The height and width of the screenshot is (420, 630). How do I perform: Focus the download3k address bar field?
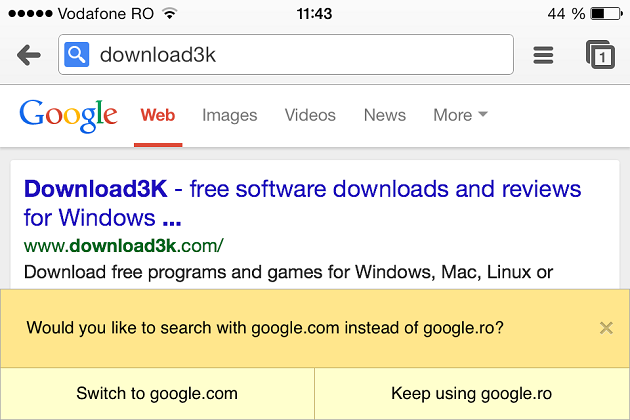pyautogui.click(x=300, y=55)
